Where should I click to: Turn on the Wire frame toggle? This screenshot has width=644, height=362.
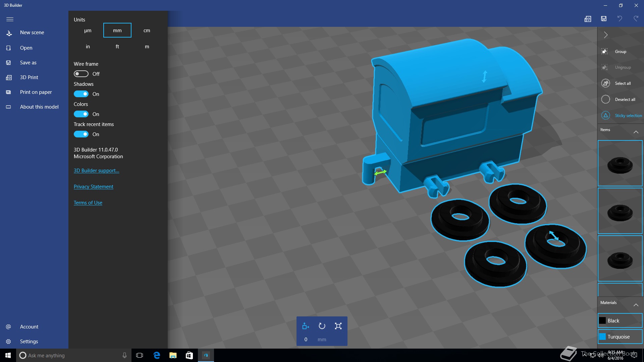click(x=81, y=74)
